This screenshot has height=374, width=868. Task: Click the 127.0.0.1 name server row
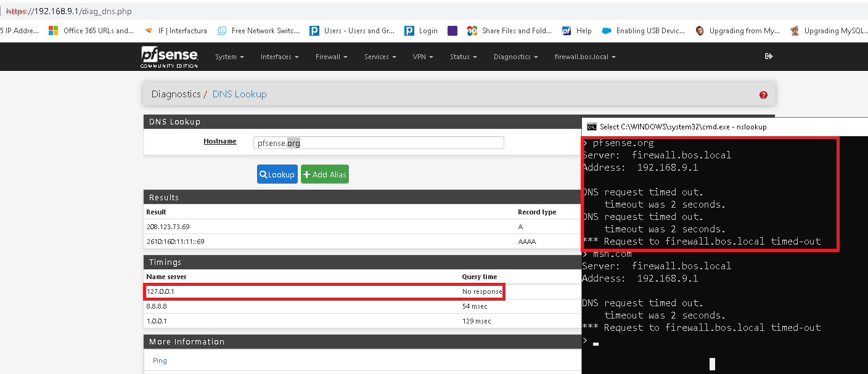click(x=324, y=291)
